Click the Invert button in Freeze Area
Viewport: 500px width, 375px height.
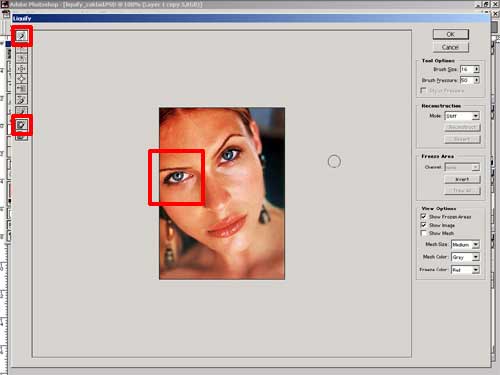click(x=462, y=179)
